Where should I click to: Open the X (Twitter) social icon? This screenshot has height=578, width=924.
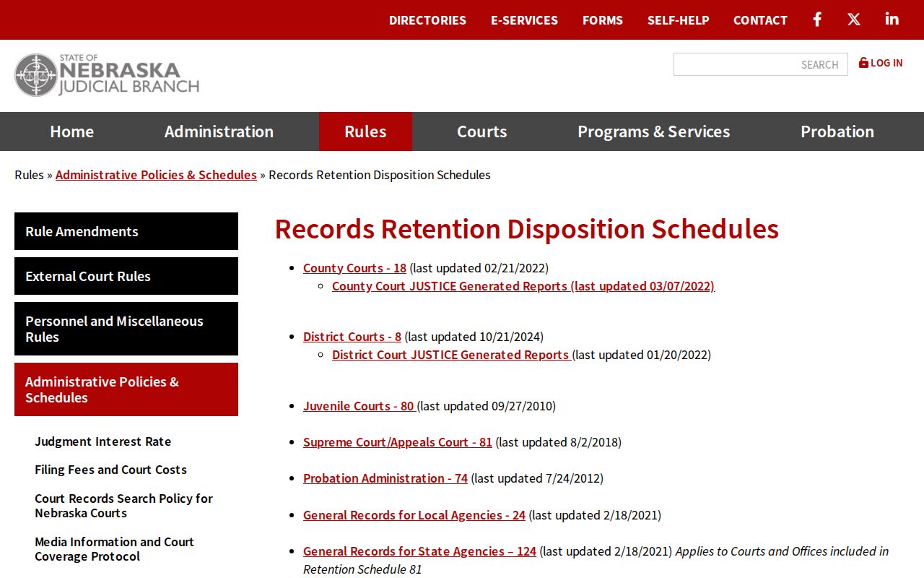click(x=854, y=20)
